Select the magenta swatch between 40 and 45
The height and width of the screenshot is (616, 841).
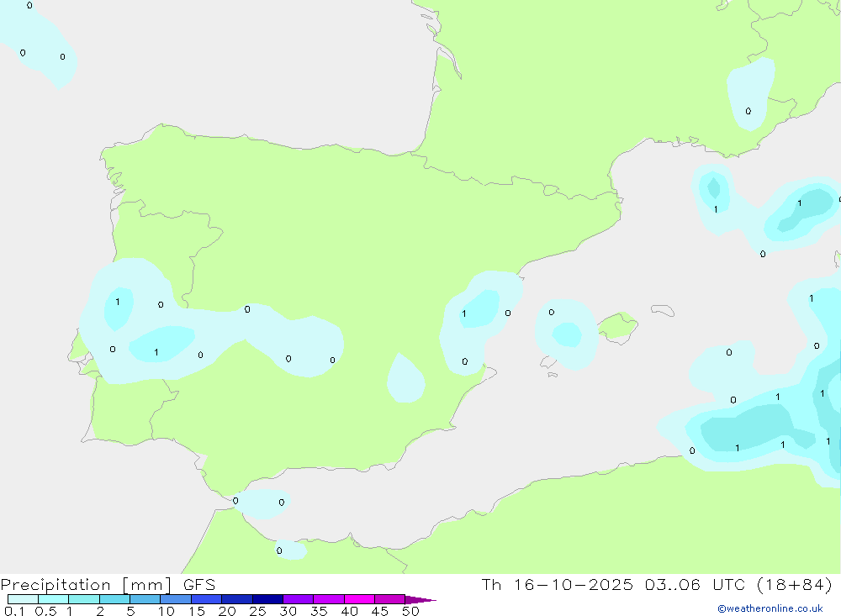tap(359, 599)
